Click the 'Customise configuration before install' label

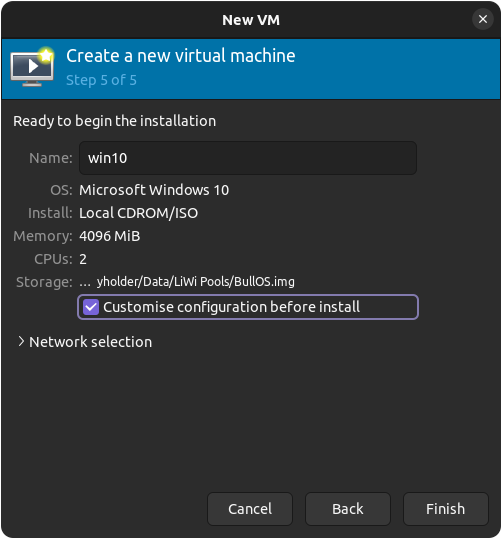click(231, 307)
